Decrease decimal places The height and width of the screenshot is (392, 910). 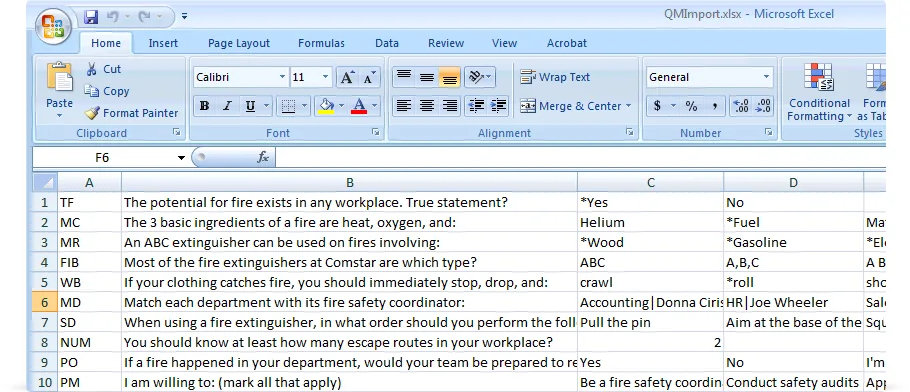click(763, 106)
